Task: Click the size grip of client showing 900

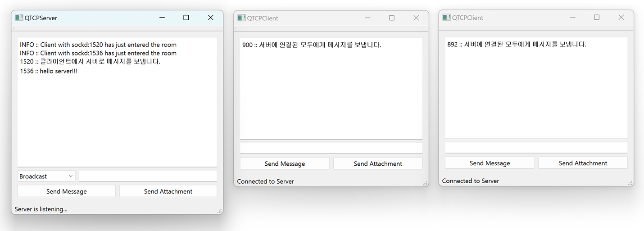Action: pos(425,183)
